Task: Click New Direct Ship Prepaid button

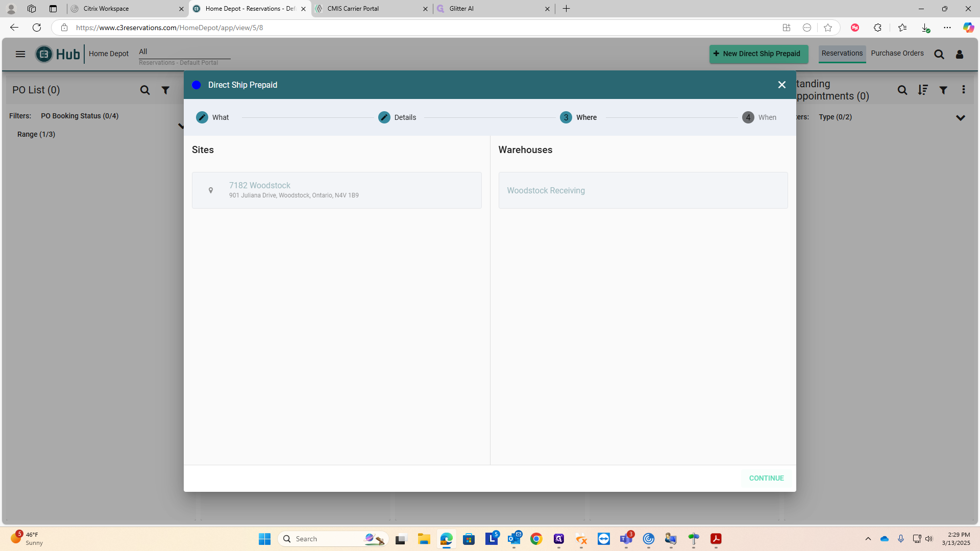Action: pyautogui.click(x=758, y=54)
